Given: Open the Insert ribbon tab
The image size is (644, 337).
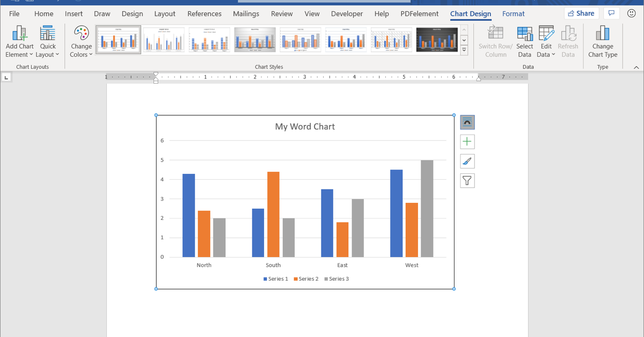Looking at the screenshot, I should [74, 13].
